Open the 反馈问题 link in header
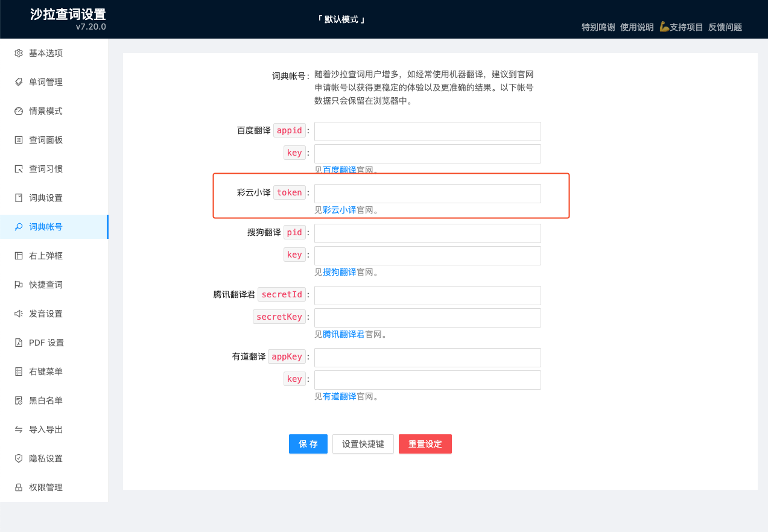Viewport: 768px width, 532px height. (725, 27)
